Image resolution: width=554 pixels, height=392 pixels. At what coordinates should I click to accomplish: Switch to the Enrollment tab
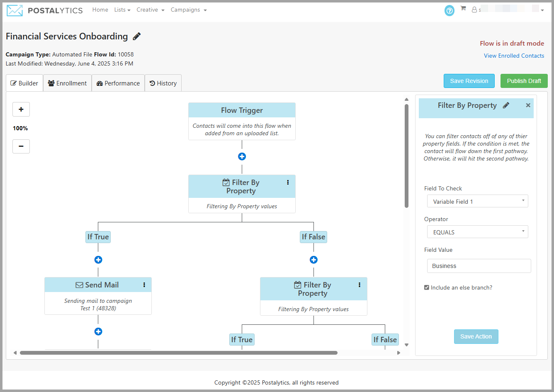[67, 83]
